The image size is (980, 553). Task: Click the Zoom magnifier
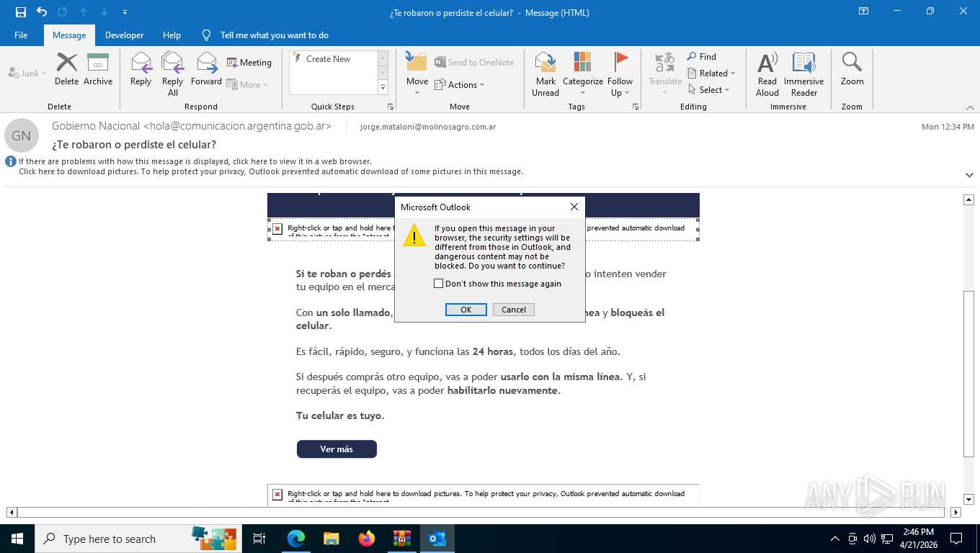(852, 69)
